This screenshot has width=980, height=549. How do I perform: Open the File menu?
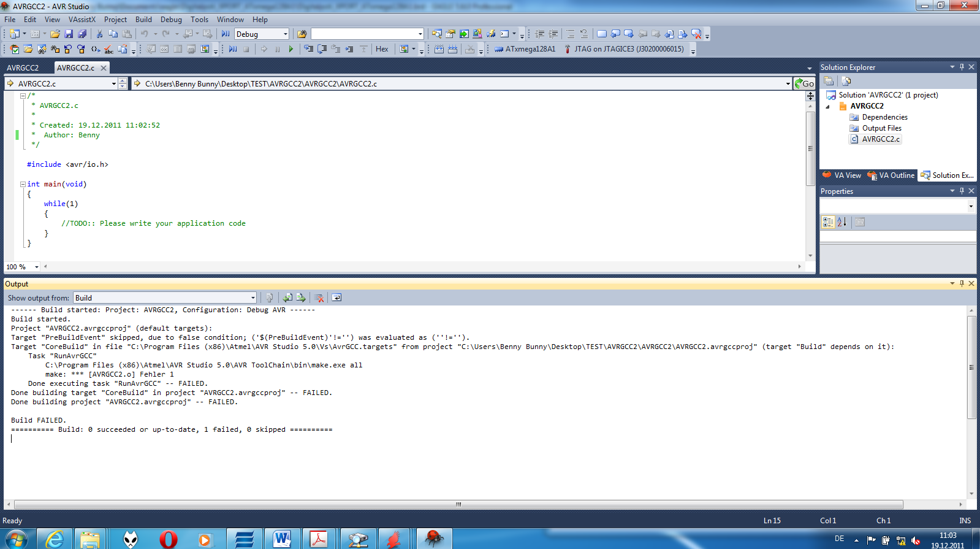(x=10, y=20)
